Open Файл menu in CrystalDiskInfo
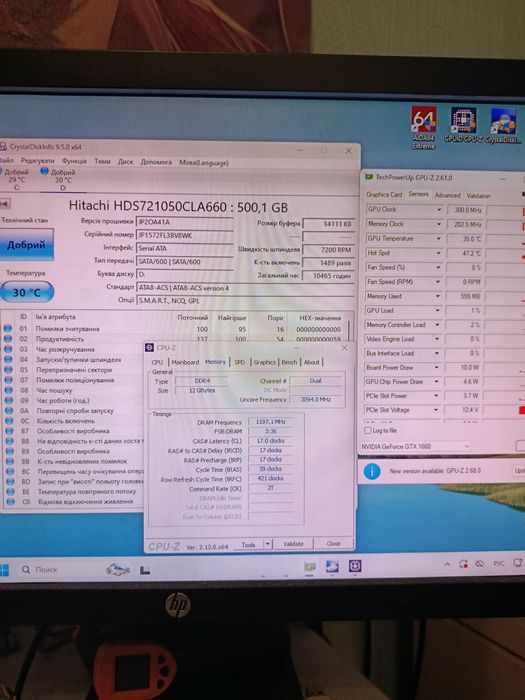 (x=6, y=160)
